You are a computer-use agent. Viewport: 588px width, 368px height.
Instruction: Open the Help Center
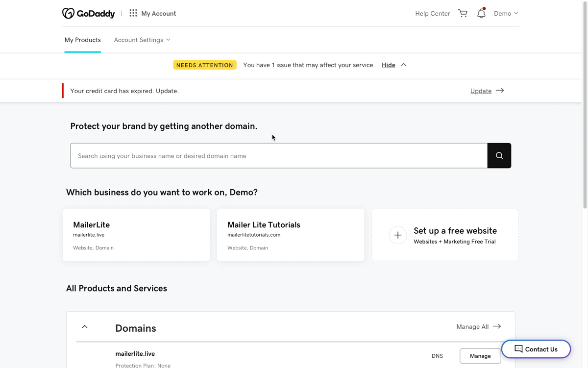pyautogui.click(x=432, y=13)
